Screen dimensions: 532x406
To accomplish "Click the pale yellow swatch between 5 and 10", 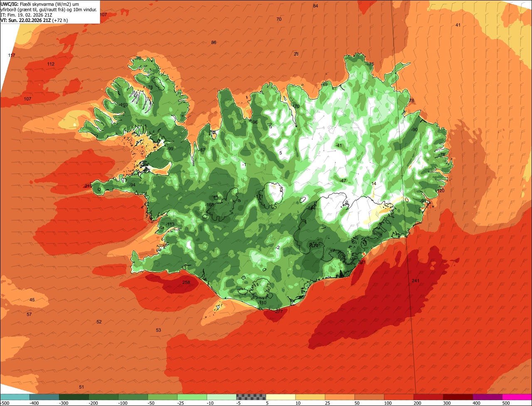I will click(x=281, y=397).
